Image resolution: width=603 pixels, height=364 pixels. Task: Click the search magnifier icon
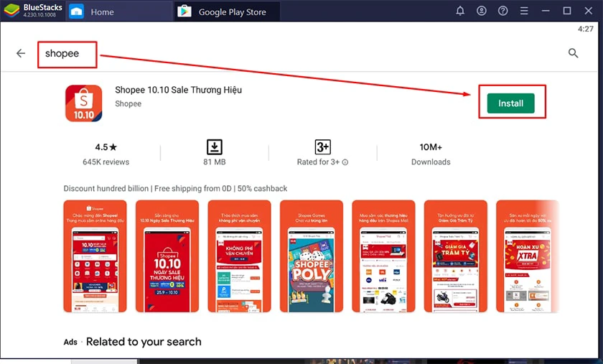point(573,53)
